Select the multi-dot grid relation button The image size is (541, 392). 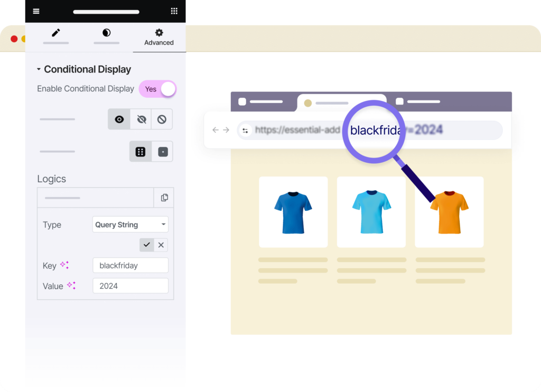pyautogui.click(x=141, y=152)
